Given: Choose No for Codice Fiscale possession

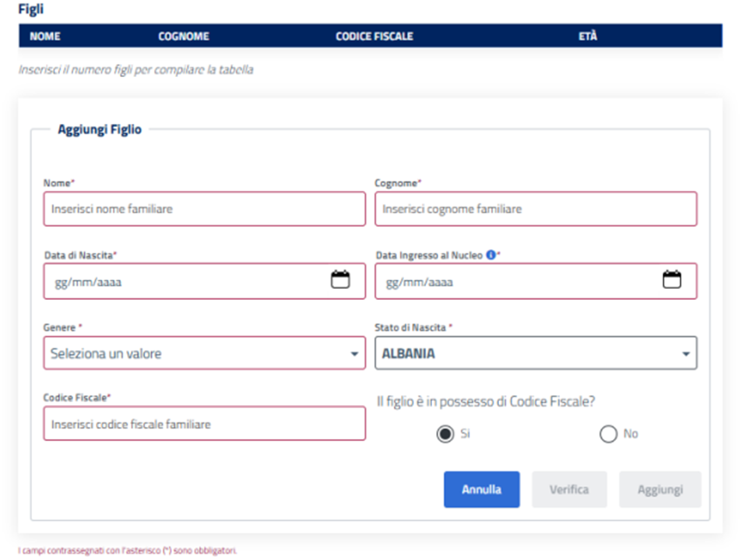Looking at the screenshot, I should pos(608,434).
